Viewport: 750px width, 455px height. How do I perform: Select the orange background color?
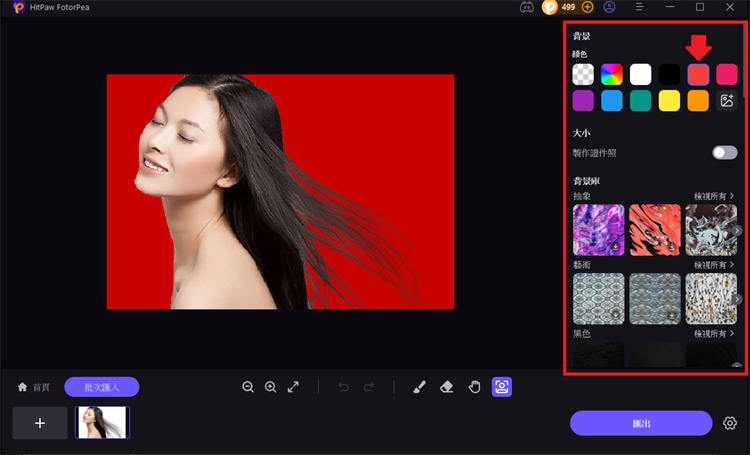click(x=698, y=101)
